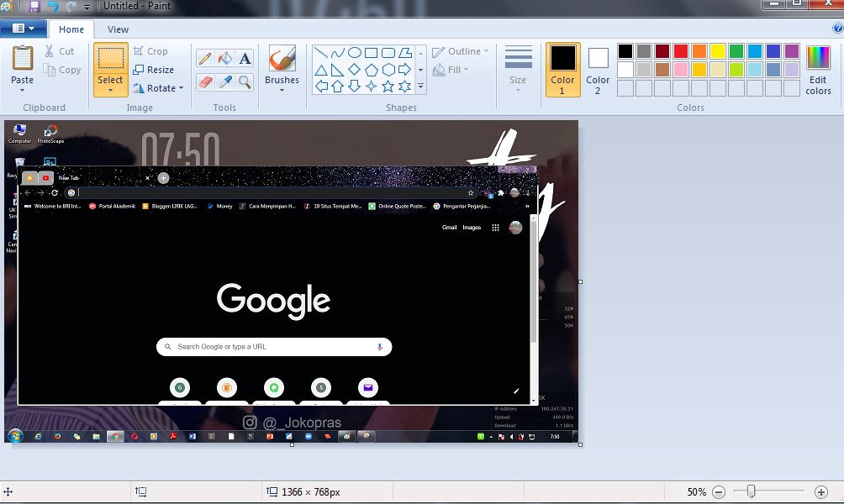Open Customize Quick Access Toolbar dropdown
This screenshot has width=844, height=504.
[x=87, y=7]
